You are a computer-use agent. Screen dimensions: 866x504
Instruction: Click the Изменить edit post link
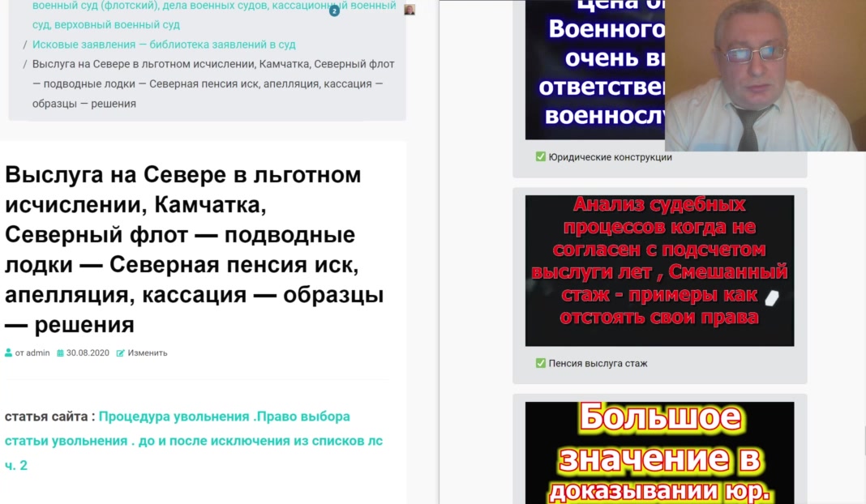point(147,353)
